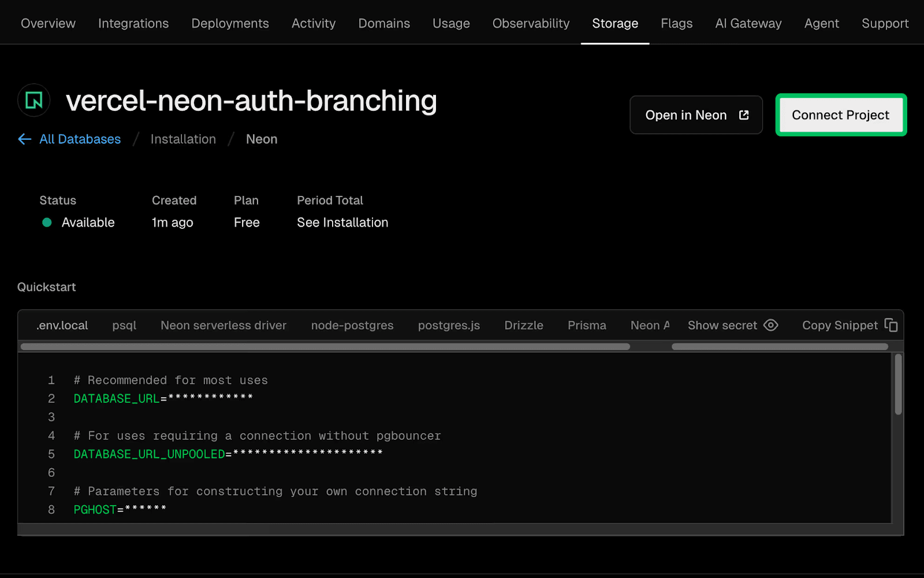Switch to Neon serverless driver tab
Image resolution: width=924 pixels, height=578 pixels.
click(223, 325)
